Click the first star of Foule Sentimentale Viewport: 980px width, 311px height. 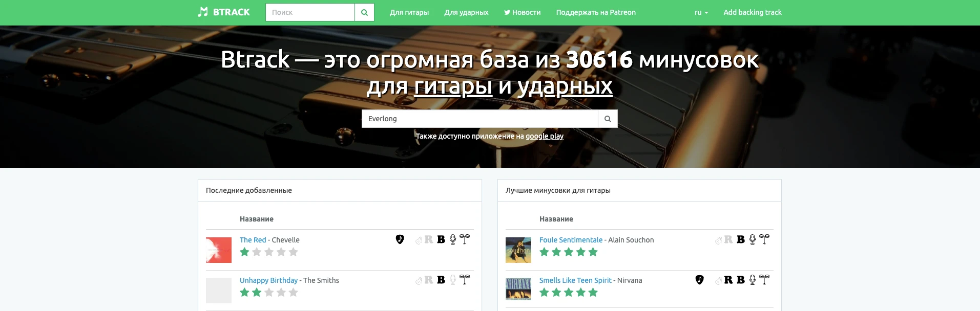[x=544, y=252]
